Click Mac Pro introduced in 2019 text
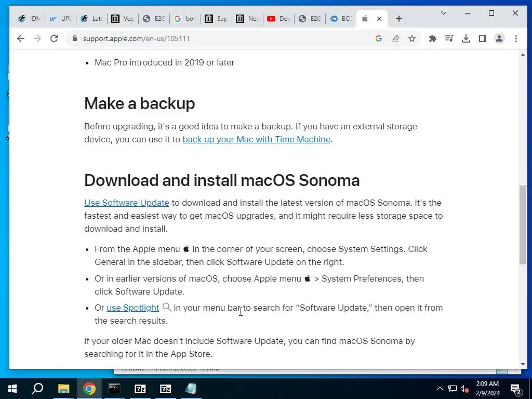The image size is (532, 399). pos(165,62)
